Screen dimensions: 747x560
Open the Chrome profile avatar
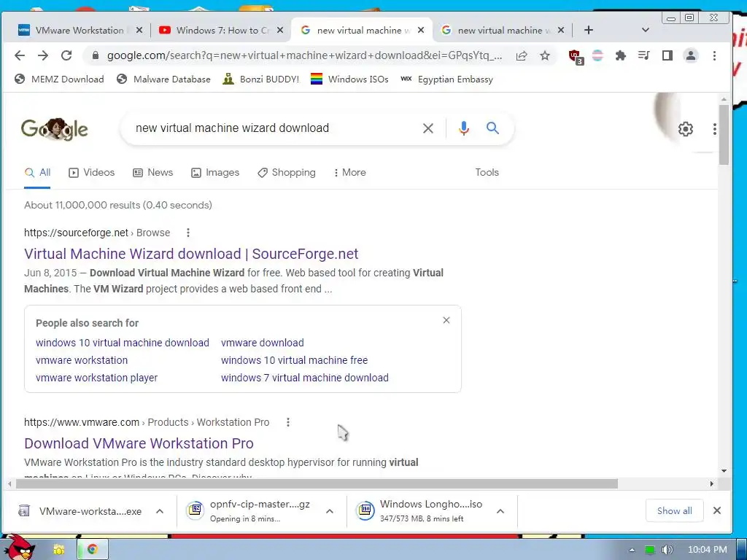pos(690,55)
